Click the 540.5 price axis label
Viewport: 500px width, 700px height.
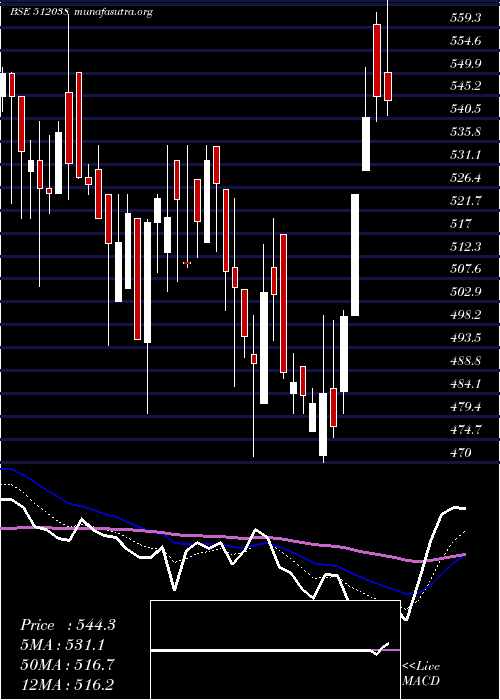(465, 109)
